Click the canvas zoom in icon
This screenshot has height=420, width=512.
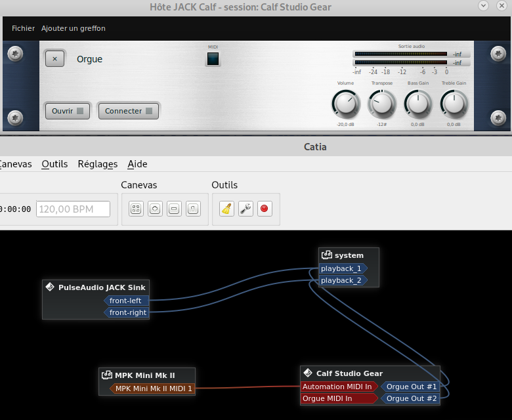click(155, 209)
